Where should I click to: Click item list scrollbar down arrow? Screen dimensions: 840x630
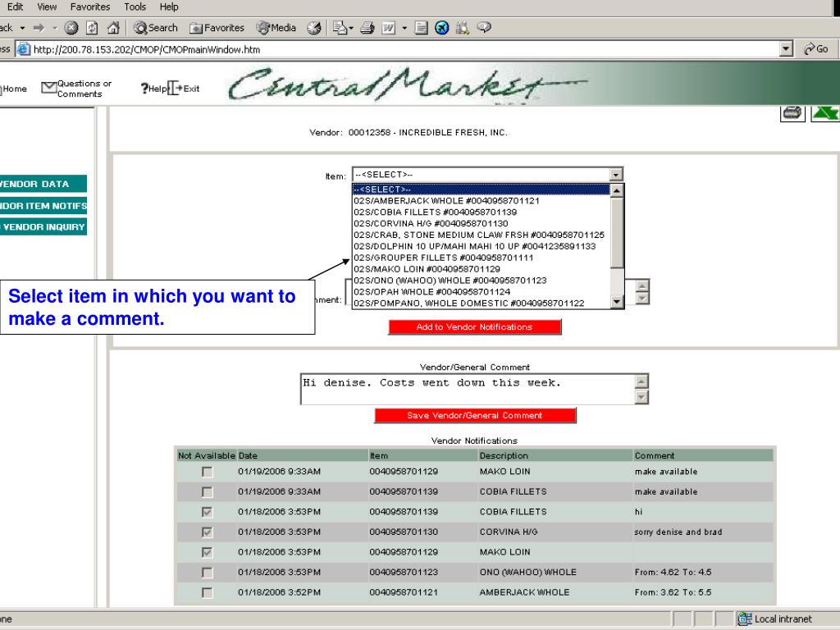[617, 302]
